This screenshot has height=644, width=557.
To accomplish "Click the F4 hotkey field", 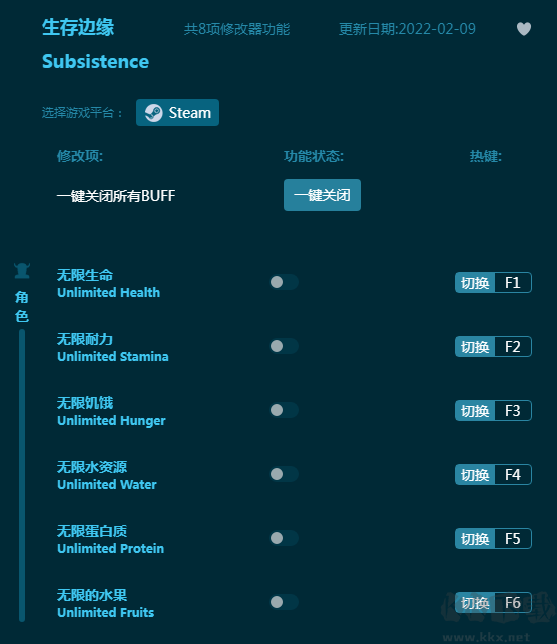I will click(x=513, y=475).
